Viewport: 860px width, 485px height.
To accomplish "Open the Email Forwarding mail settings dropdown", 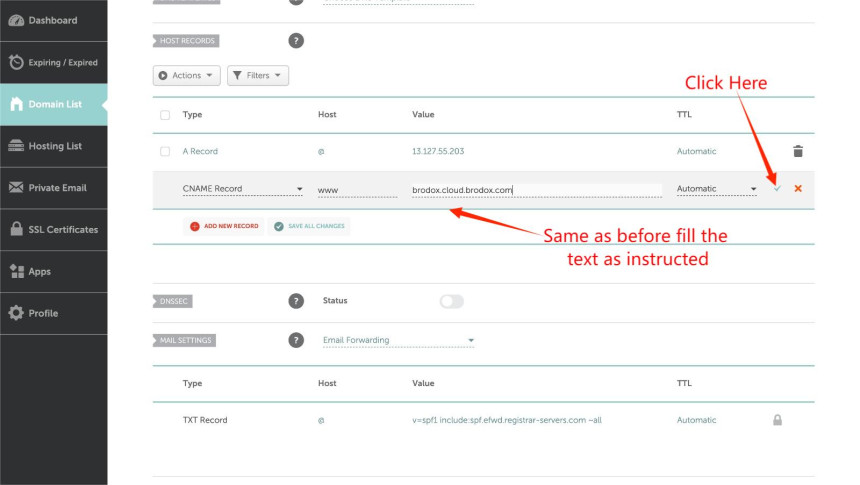I will click(398, 340).
